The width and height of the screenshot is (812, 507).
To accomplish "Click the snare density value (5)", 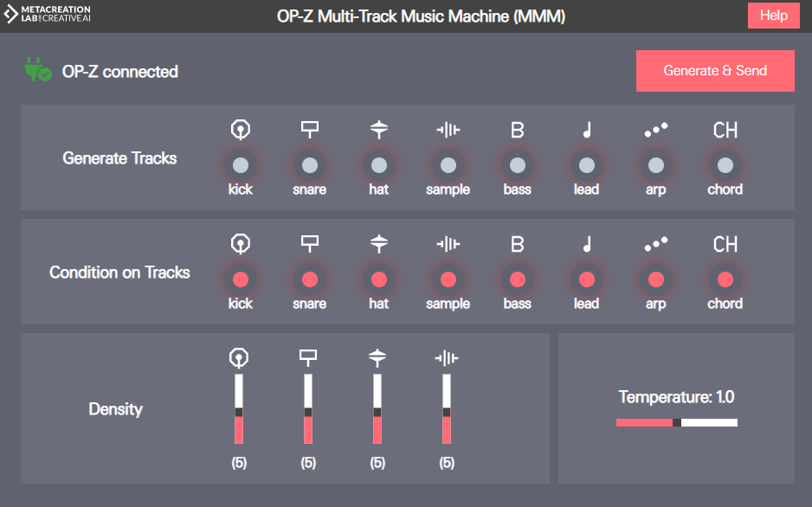I will click(308, 463).
